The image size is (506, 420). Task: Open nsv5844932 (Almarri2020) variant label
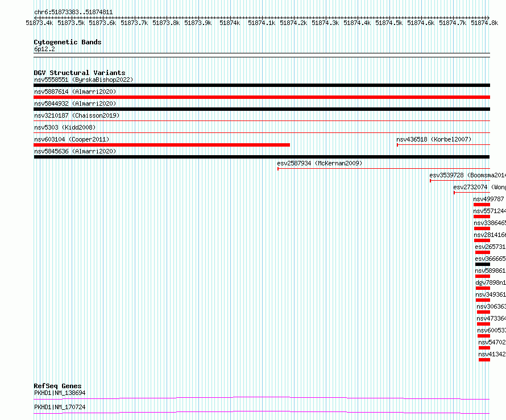coord(75,103)
